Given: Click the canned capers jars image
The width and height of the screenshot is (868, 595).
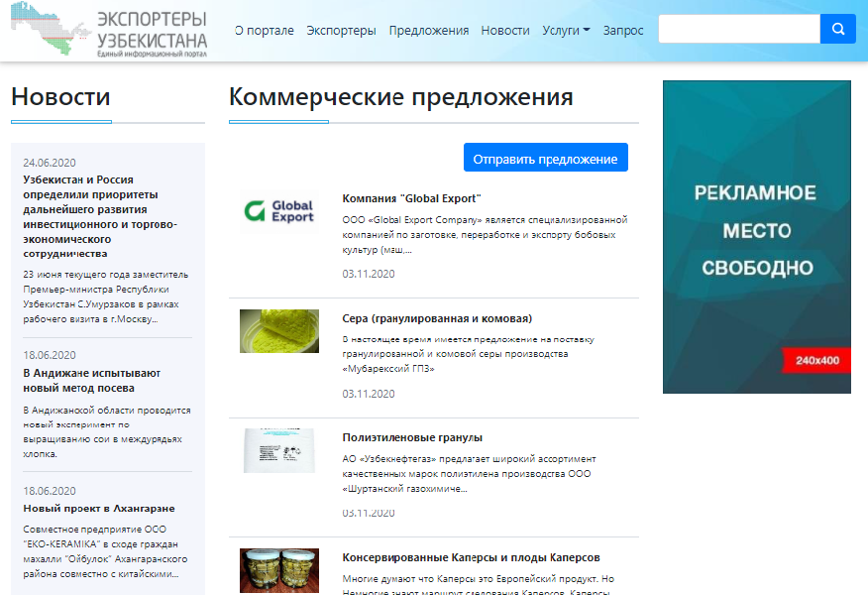Looking at the screenshot, I should click(278, 570).
